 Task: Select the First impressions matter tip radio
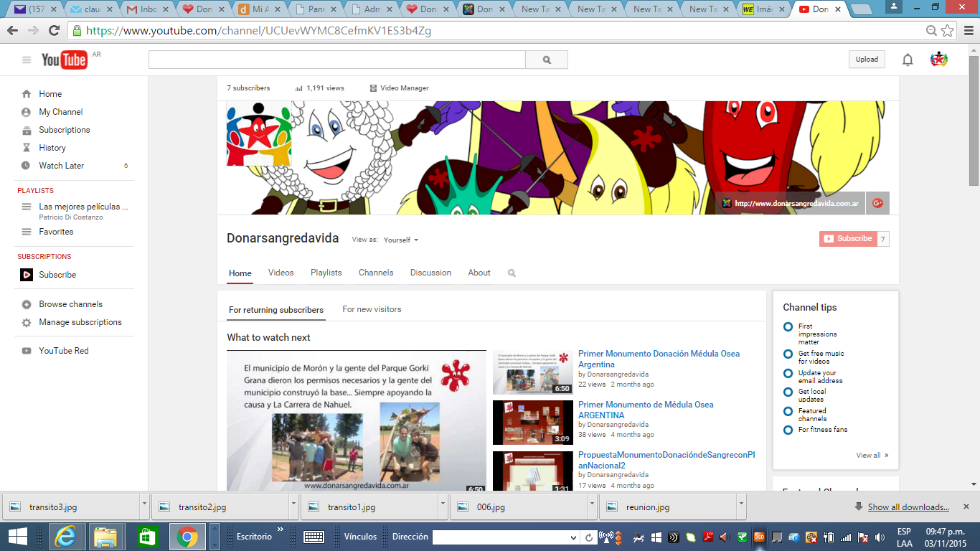[x=788, y=327]
